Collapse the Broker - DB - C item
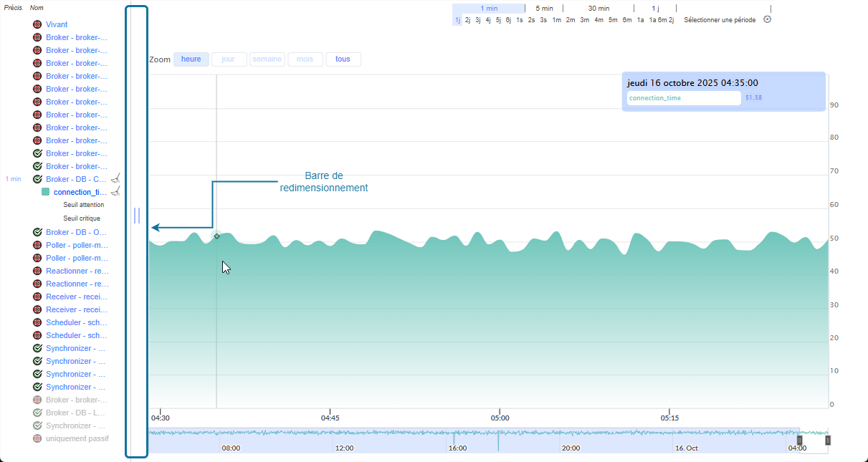 [x=76, y=179]
